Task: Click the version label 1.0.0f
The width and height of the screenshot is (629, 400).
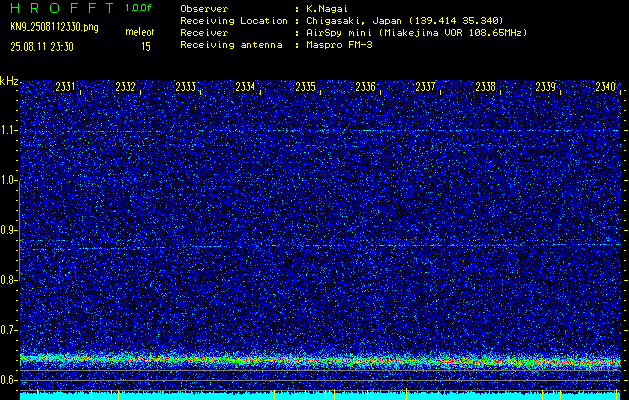Action: 138,8
